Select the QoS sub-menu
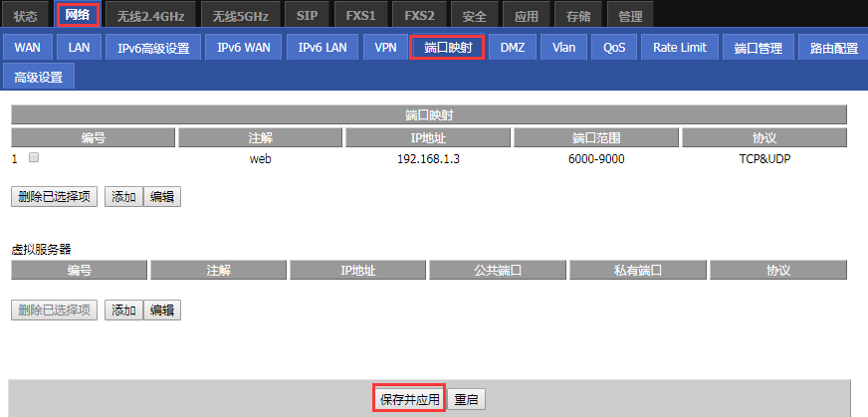This screenshot has height=417, width=868. [614, 48]
